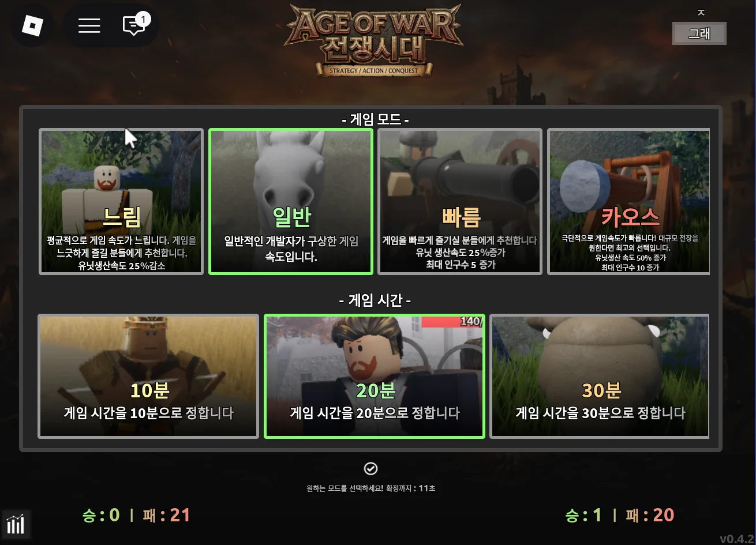Choose the 카오스 chaos game mode card

pyautogui.click(x=628, y=201)
